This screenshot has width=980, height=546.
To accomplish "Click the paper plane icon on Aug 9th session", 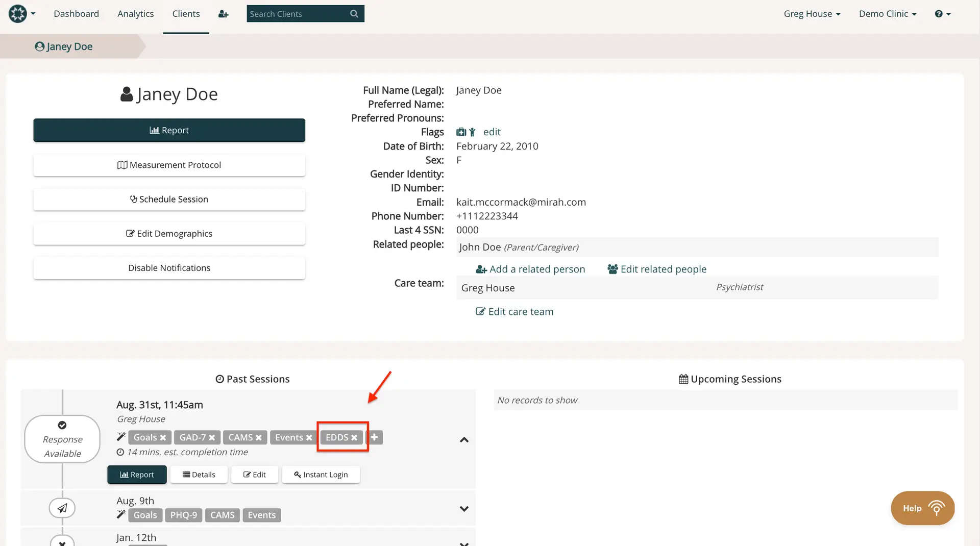I will pyautogui.click(x=62, y=508).
